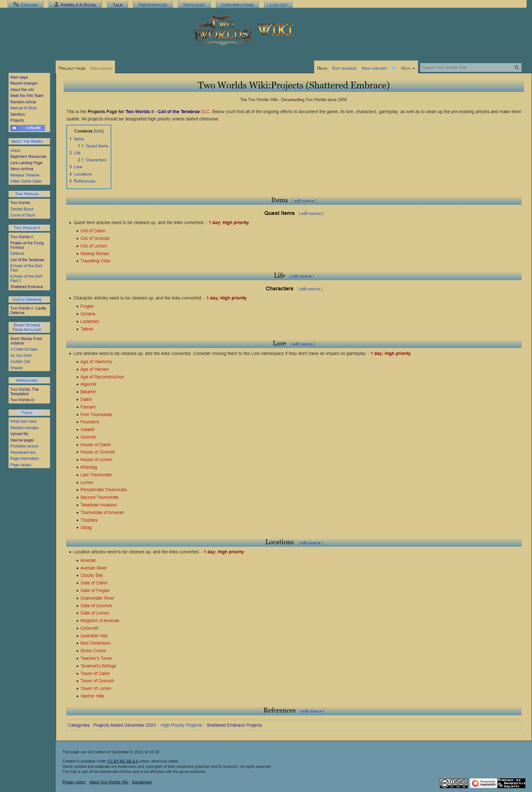The height and width of the screenshot is (792, 532).
Task: Open Random Article in the sidebar
Action: (23, 102)
